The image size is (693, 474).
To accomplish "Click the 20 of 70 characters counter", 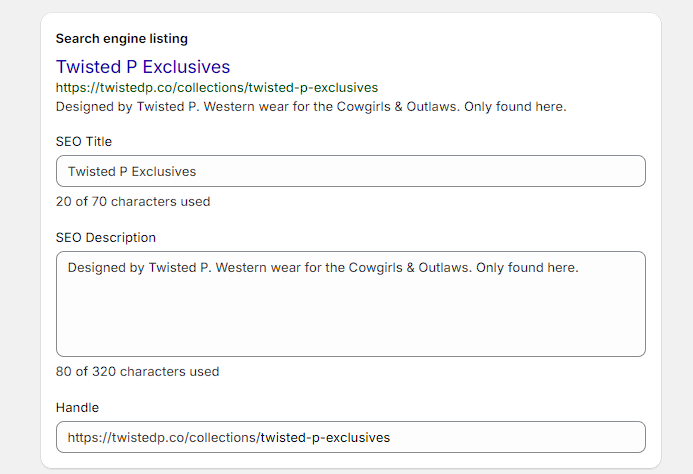I will click(x=133, y=202).
